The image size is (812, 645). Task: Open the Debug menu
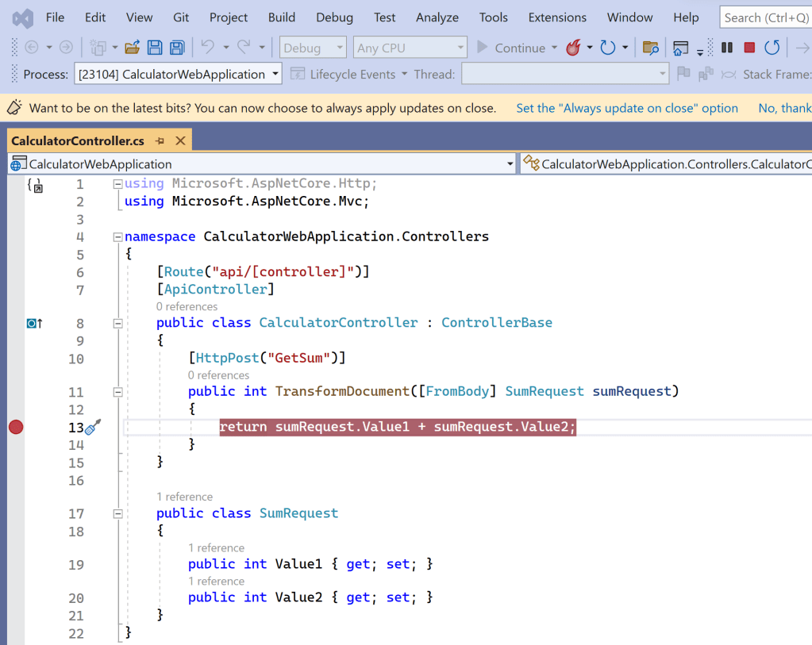click(x=334, y=17)
